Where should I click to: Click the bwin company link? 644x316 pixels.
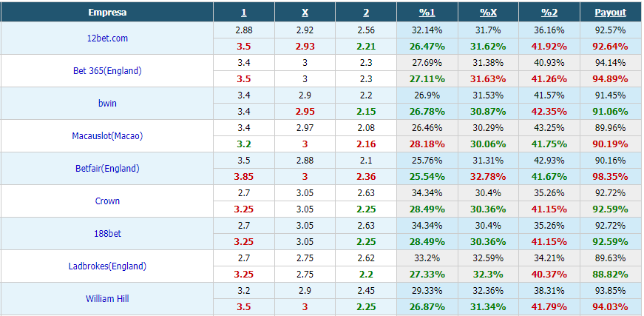[x=107, y=103]
